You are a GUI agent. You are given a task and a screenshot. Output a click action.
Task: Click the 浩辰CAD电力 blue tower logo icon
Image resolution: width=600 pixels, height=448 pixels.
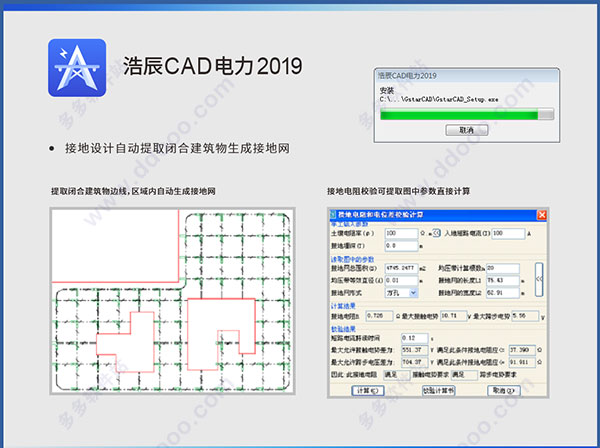tap(77, 68)
